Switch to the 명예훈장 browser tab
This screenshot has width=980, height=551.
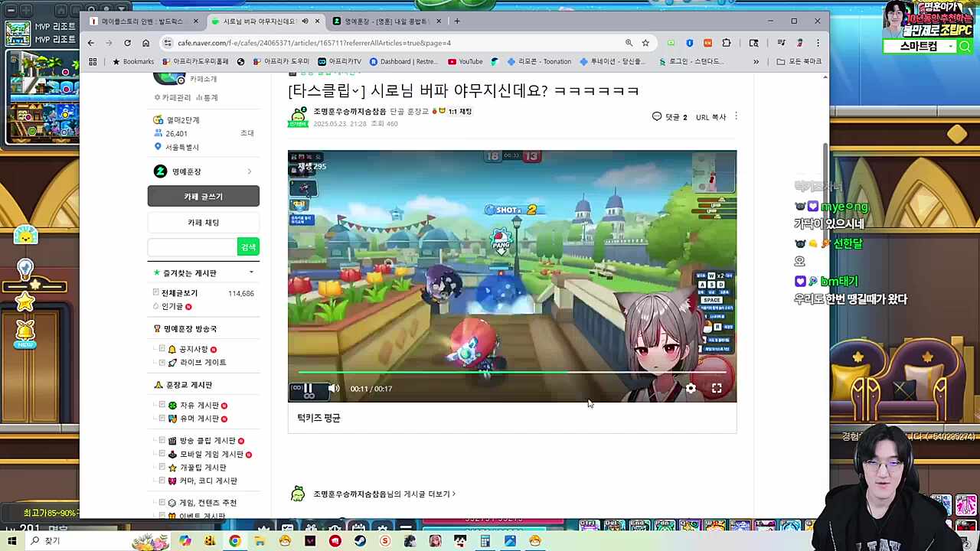click(x=387, y=21)
